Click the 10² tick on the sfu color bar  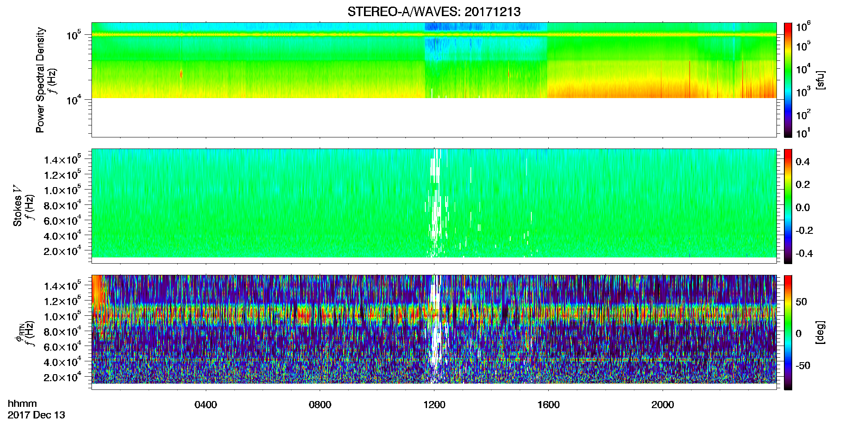[803, 115]
